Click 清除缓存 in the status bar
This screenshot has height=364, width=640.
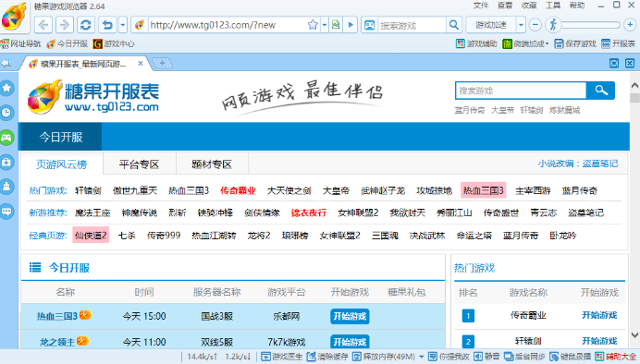327,357
